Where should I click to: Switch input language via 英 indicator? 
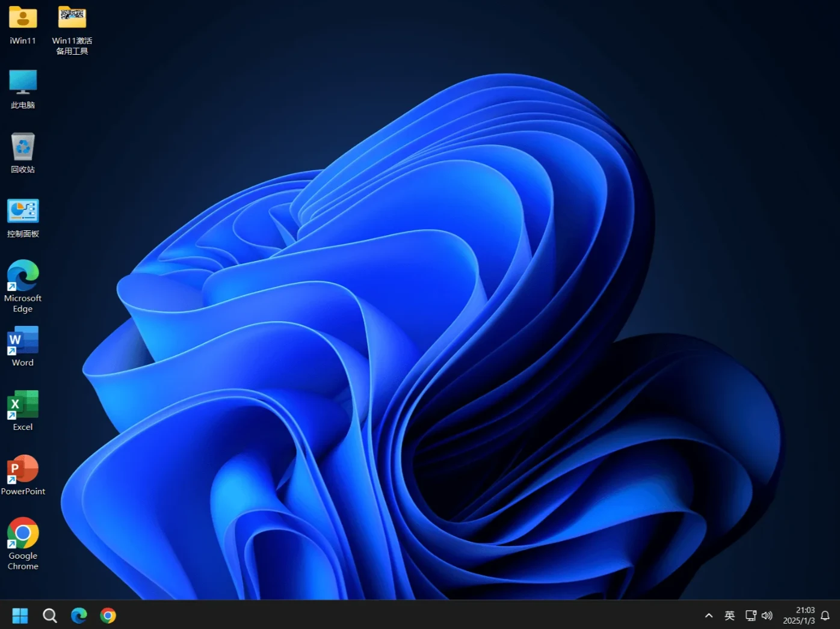[x=729, y=616]
